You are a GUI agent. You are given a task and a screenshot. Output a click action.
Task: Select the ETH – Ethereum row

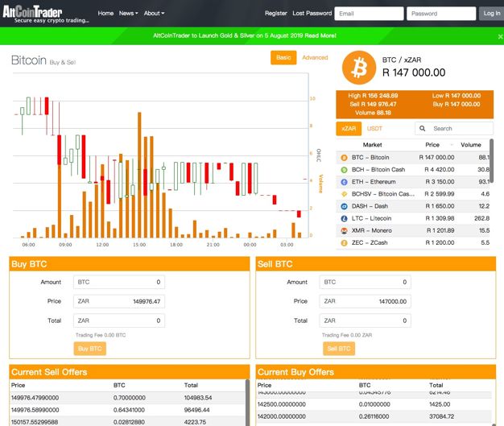coord(413,182)
